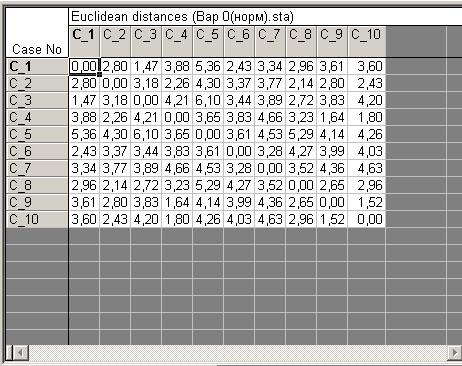Click cell 2,65 in row C_8

332,185
